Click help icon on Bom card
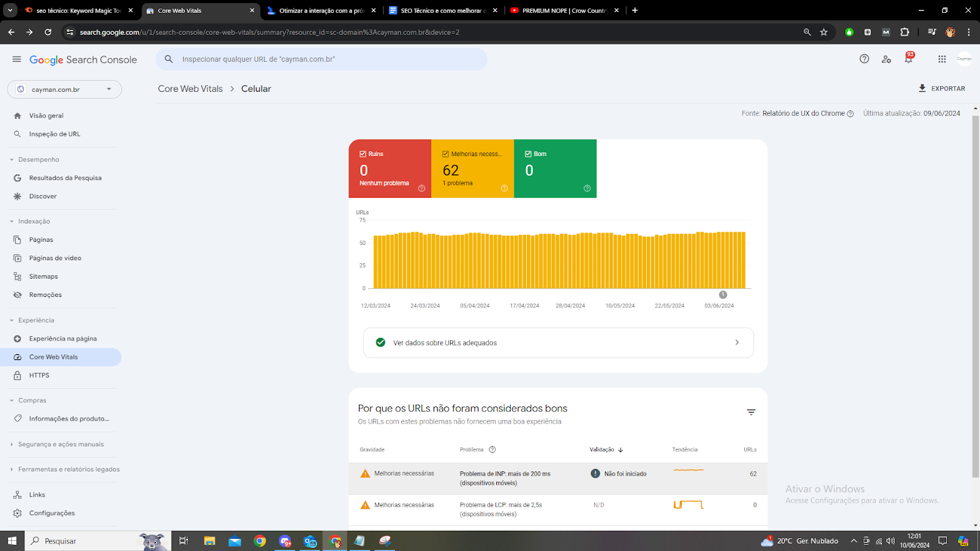980x551 pixels. 587,189
